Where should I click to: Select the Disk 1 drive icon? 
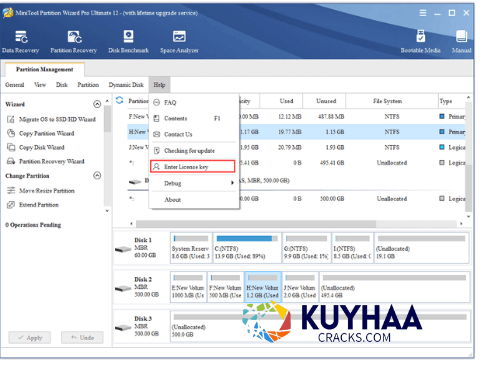coord(123,249)
